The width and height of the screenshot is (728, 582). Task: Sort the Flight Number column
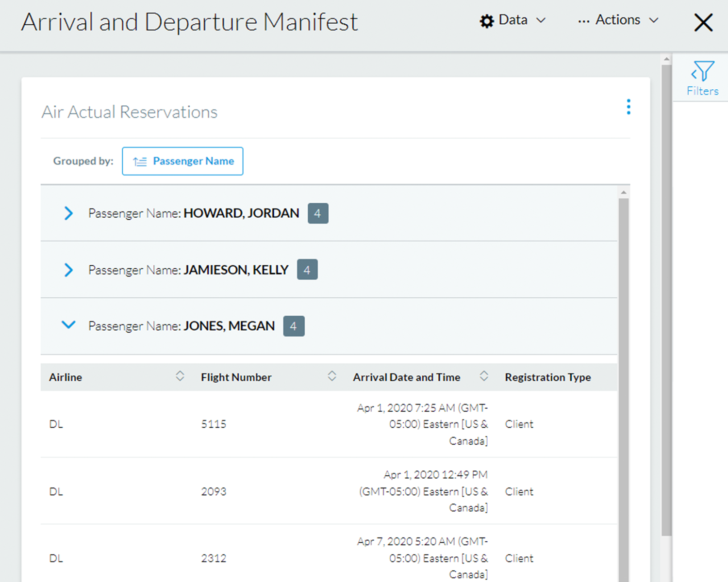point(332,376)
